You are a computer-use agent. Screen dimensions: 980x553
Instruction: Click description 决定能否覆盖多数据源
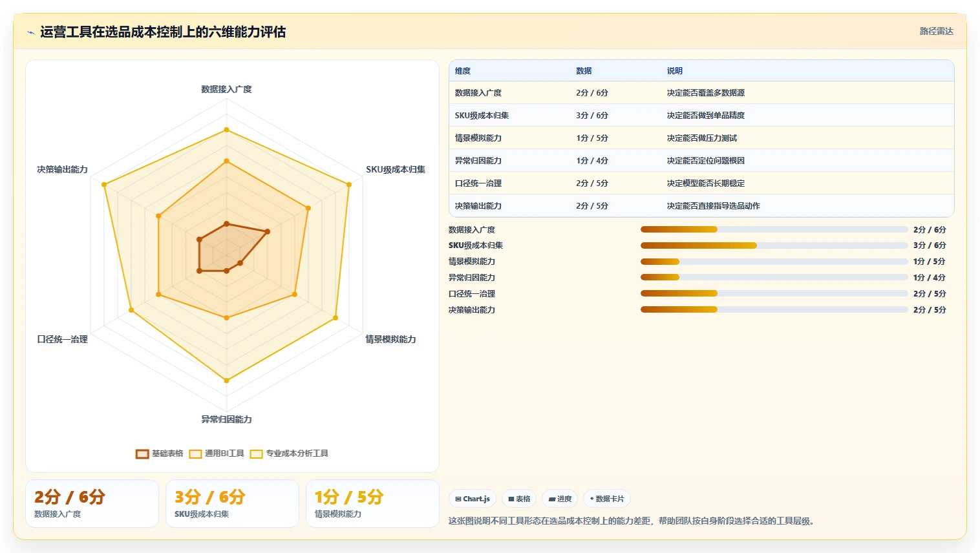point(706,93)
